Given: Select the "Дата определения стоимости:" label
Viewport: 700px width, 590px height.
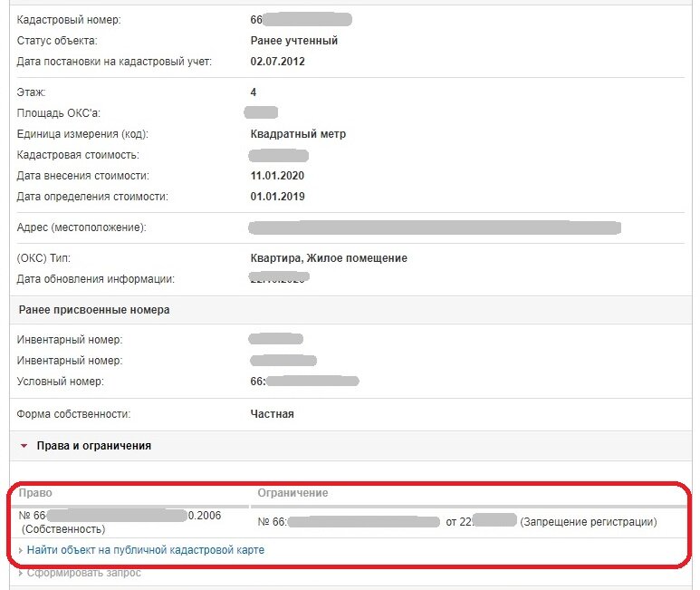Looking at the screenshot, I should click(92, 197).
